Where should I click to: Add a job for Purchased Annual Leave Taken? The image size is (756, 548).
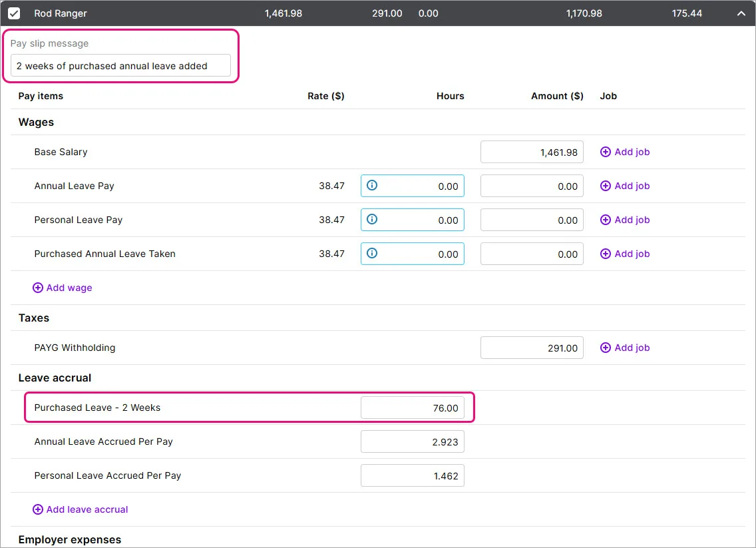pyautogui.click(x=606, y=254)
